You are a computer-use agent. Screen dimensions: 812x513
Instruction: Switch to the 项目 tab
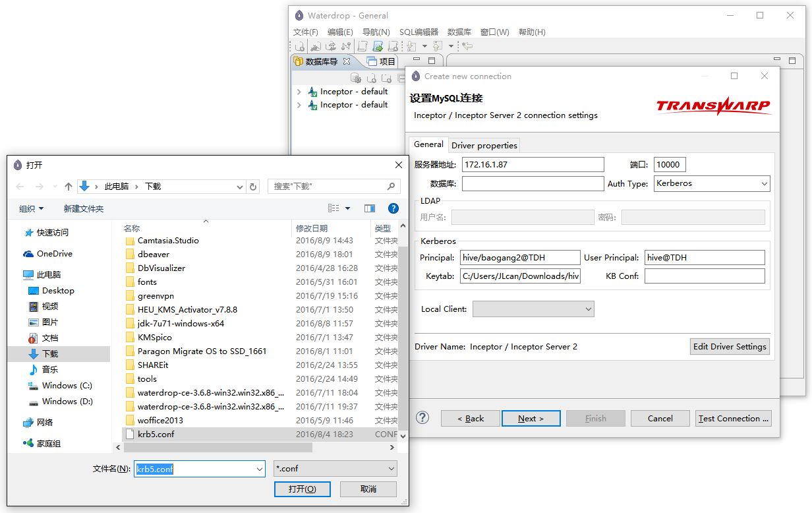click(x=381, y=61)
